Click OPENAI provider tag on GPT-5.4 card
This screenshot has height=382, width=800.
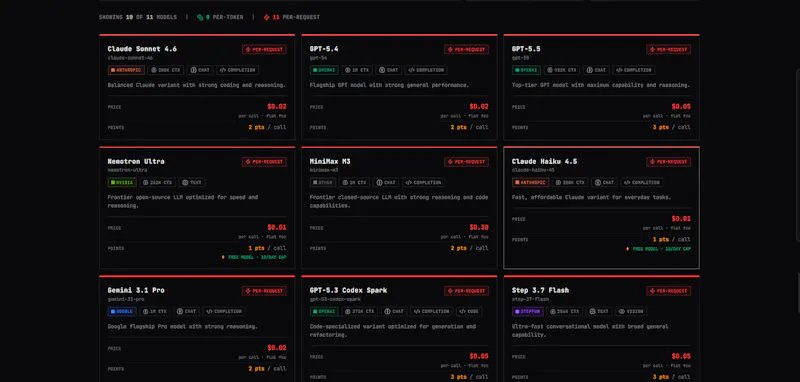[x=323, y=70]
